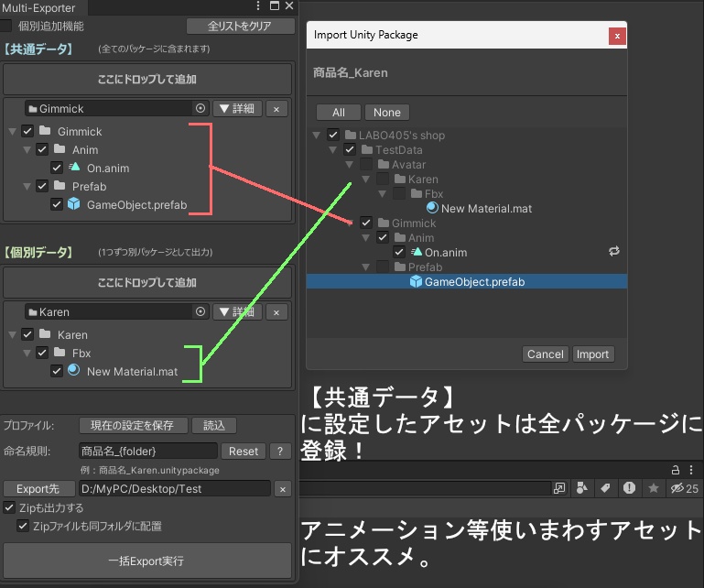
Task: Open the 詳細 dropdown for Gimmick
Action: point(237,109)
